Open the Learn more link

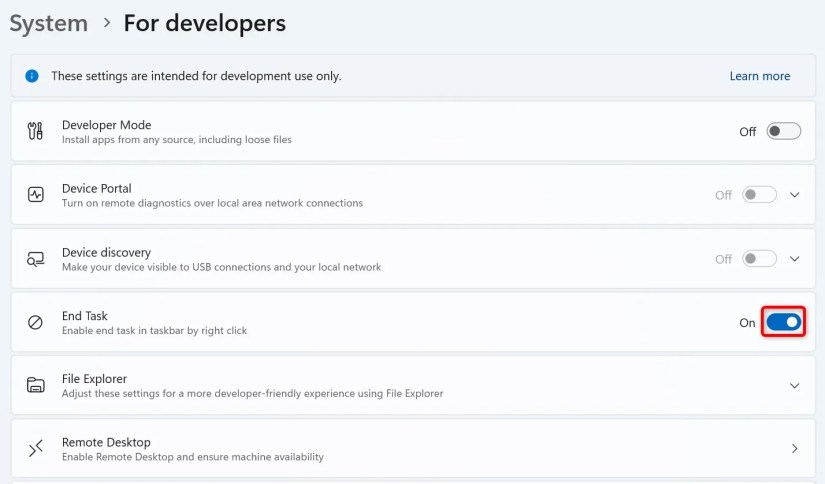click(759, 76)
